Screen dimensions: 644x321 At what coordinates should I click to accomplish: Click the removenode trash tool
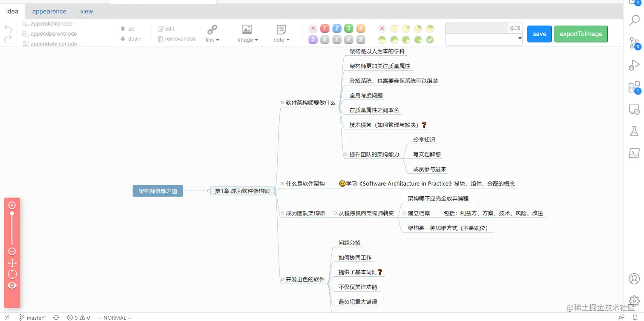coord(176,39)
